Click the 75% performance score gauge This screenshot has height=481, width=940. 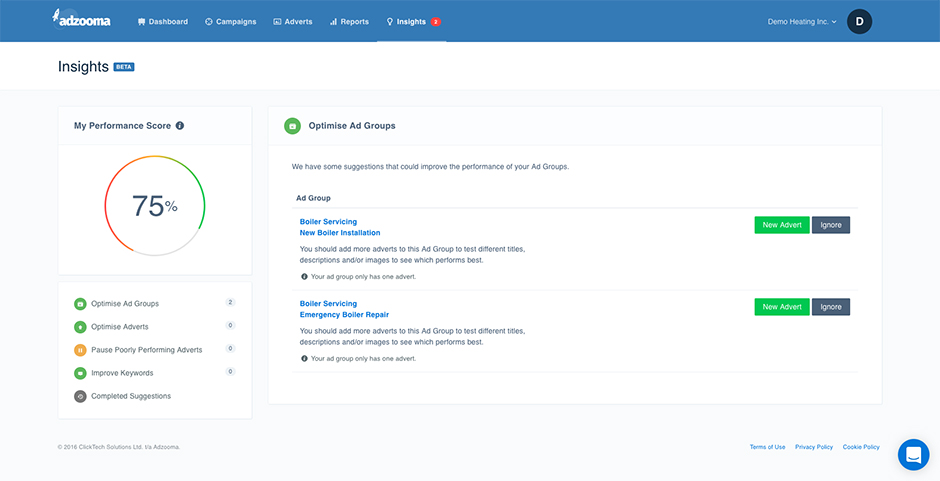tap(155, 206)
